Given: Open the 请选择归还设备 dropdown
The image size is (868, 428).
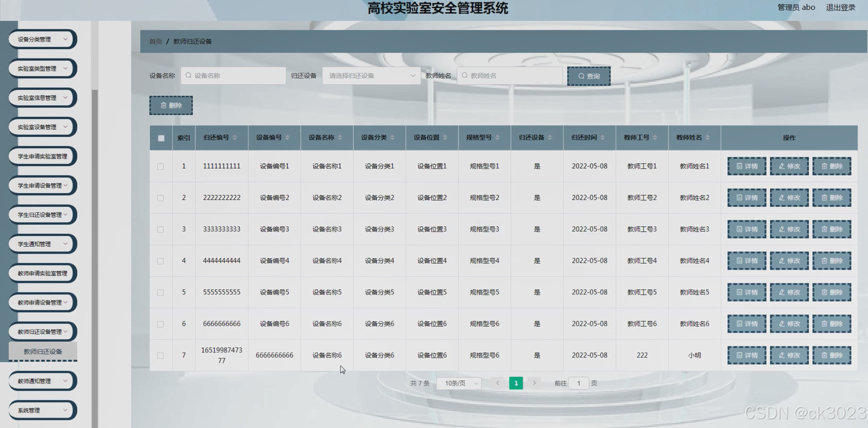Looking at the screenshot, I should pos(371,76).
